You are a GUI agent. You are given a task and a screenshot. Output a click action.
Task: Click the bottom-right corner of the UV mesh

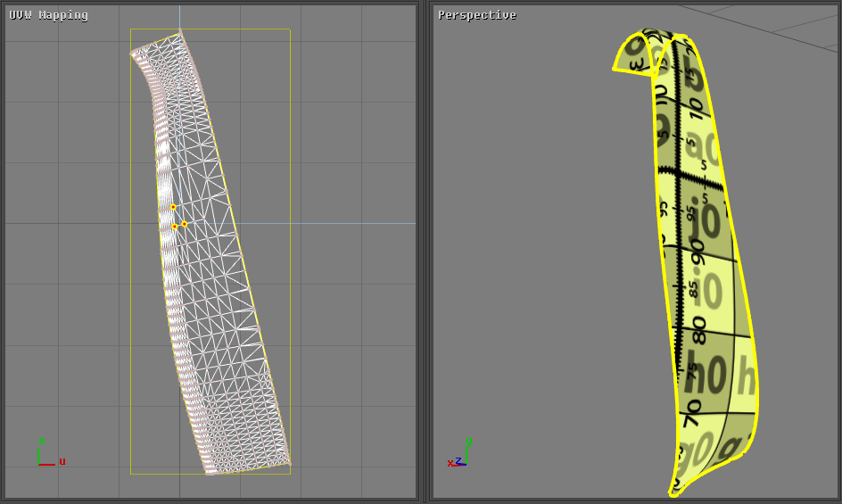click(290, 464)
